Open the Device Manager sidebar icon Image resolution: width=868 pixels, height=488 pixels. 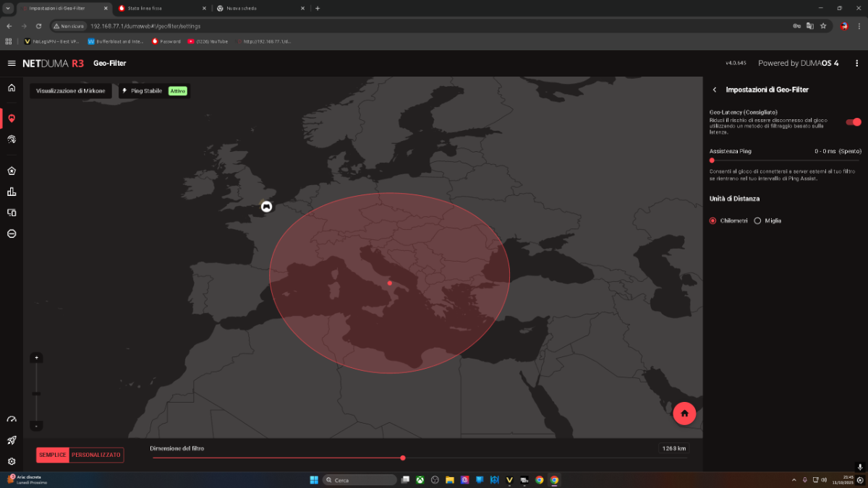pyautogui.click(x=12, y=213)
